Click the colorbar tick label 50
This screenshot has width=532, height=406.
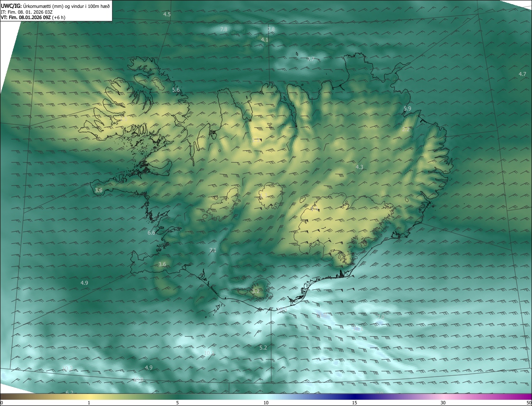click(529, 403)
